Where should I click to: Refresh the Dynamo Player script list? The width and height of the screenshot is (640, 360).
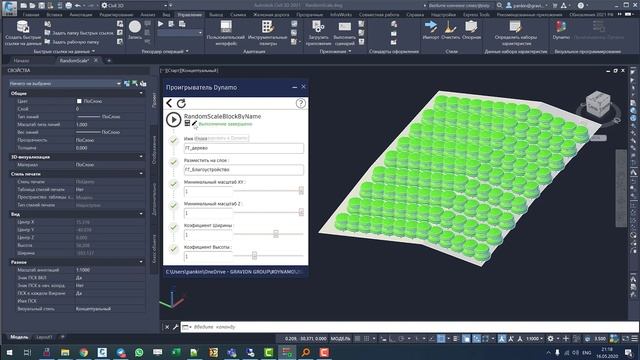tap(181, 103)
